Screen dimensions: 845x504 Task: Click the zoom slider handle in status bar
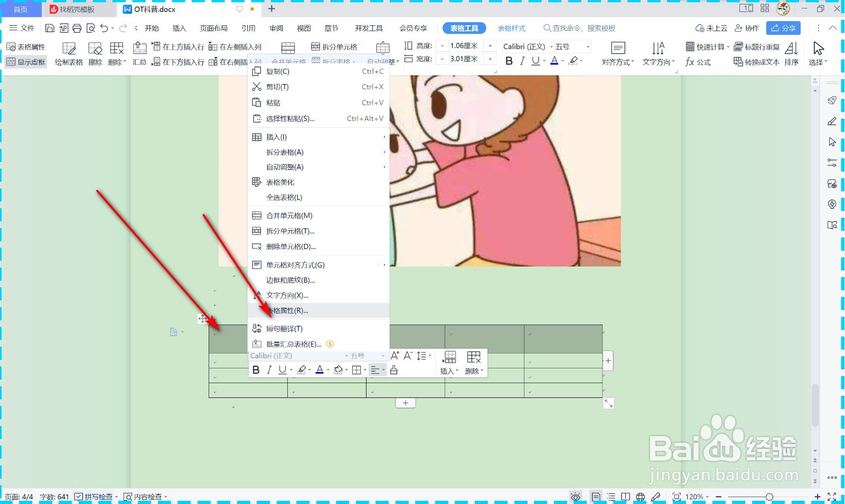[769, 497]
